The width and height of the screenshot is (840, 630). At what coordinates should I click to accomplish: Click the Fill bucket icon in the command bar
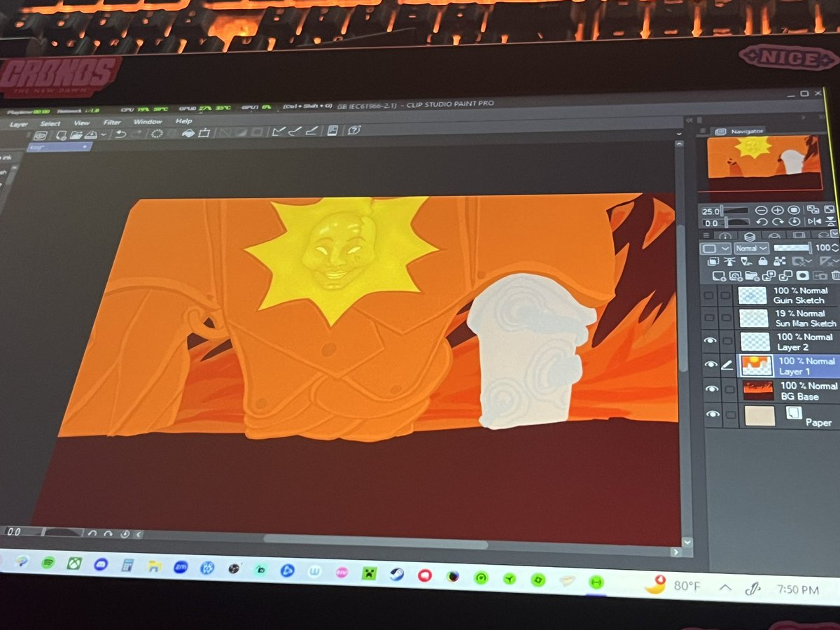click(x=188, y=132)
